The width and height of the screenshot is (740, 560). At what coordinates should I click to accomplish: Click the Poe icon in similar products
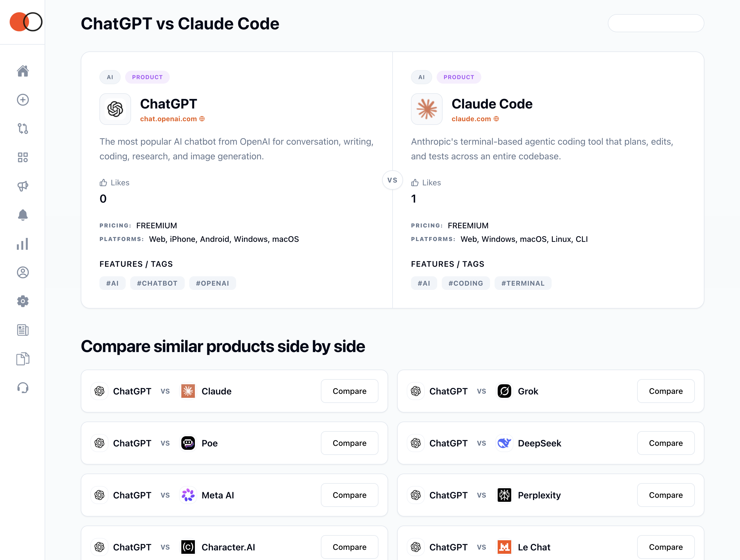[188, 443]
